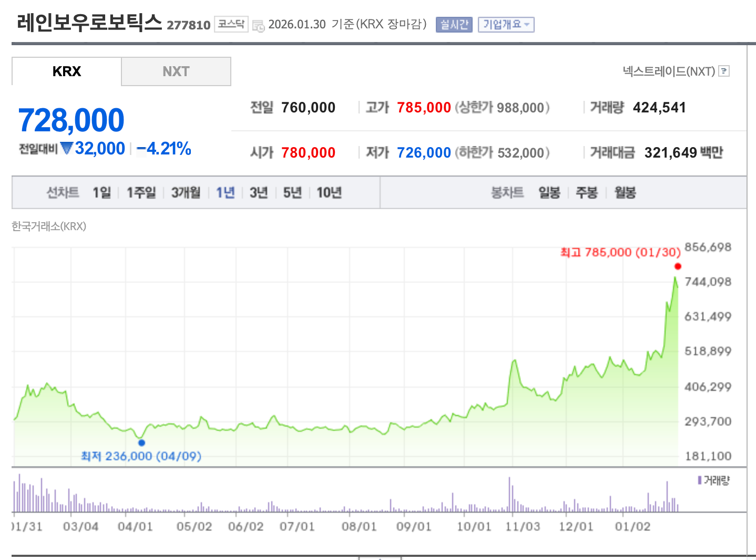Screen dimensions: 756x560
Task: Click the current price 728,000
Action: pyautogui.click(x=71, y=120)
